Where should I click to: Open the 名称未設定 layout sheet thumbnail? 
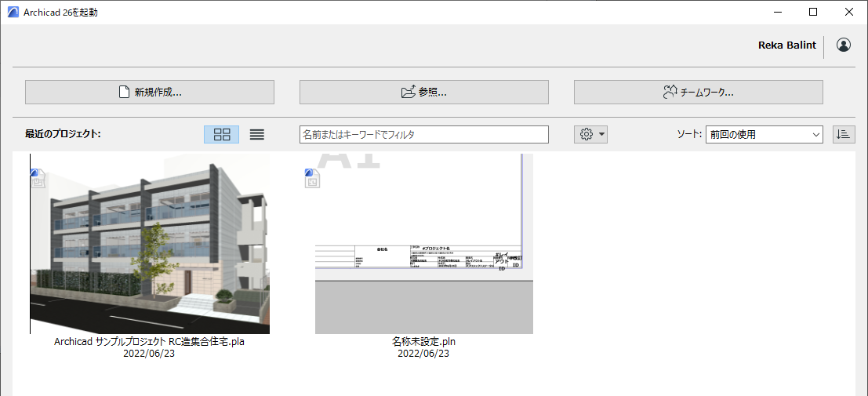click(424, 244)
